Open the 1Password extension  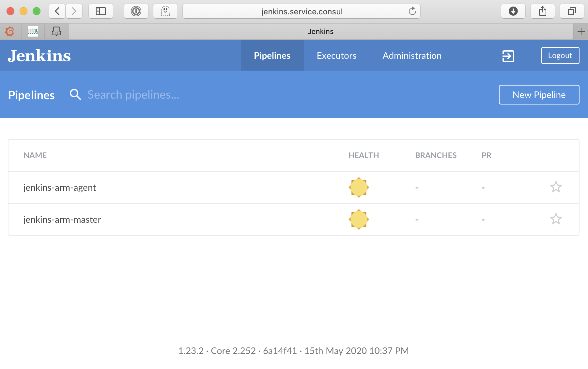click(136, 11)
